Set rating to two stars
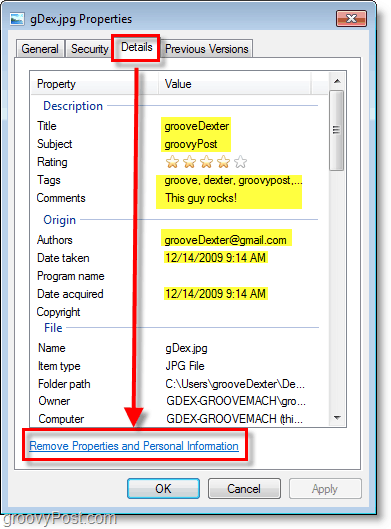The image size is (391, 529). tap(189, 162)
